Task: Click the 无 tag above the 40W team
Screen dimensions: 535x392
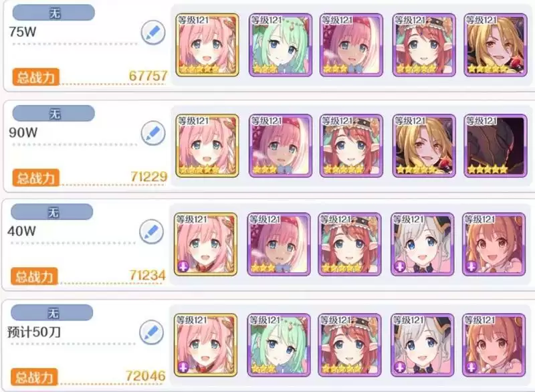Action: click(52, 212)
